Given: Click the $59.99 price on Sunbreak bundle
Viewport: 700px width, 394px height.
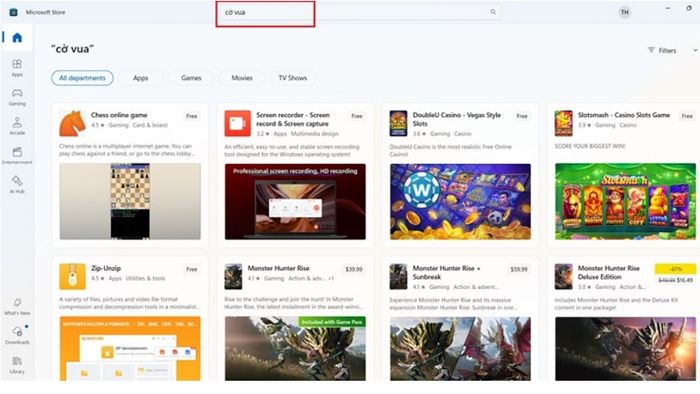Looking at the screenshot, I should pyautogui.click(x=519, y=269).
